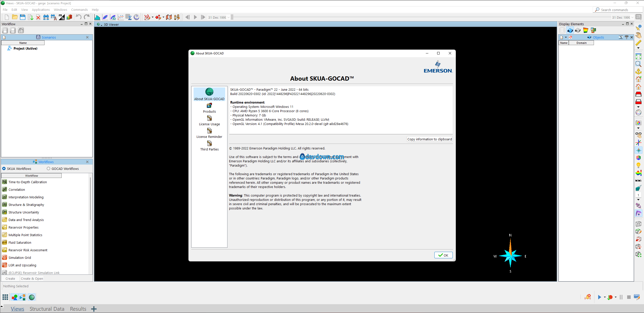Close the Scenarios panel tab

point(87,37)
